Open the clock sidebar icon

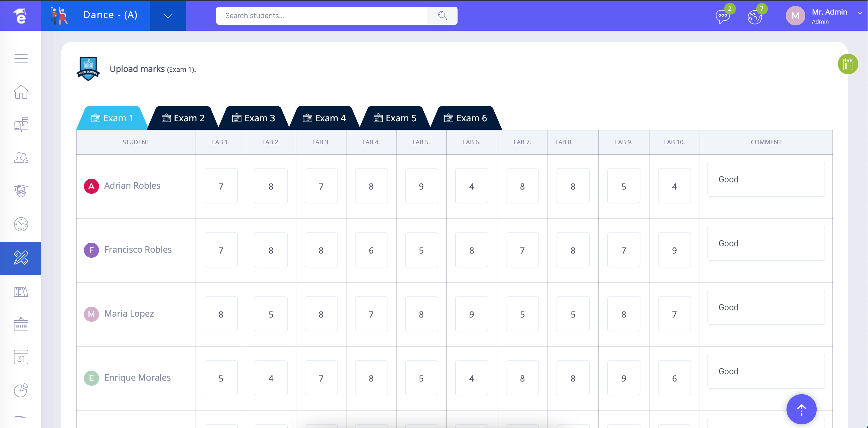point(21,224)
